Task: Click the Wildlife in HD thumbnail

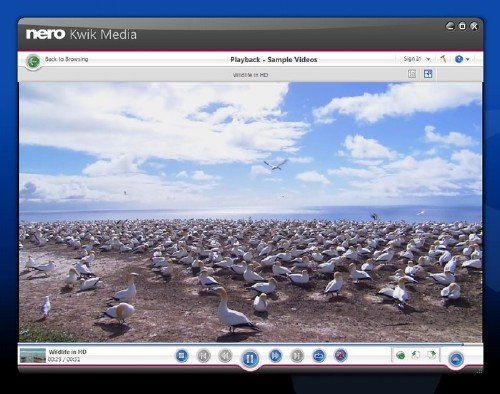Action: (x=33, y=355)
